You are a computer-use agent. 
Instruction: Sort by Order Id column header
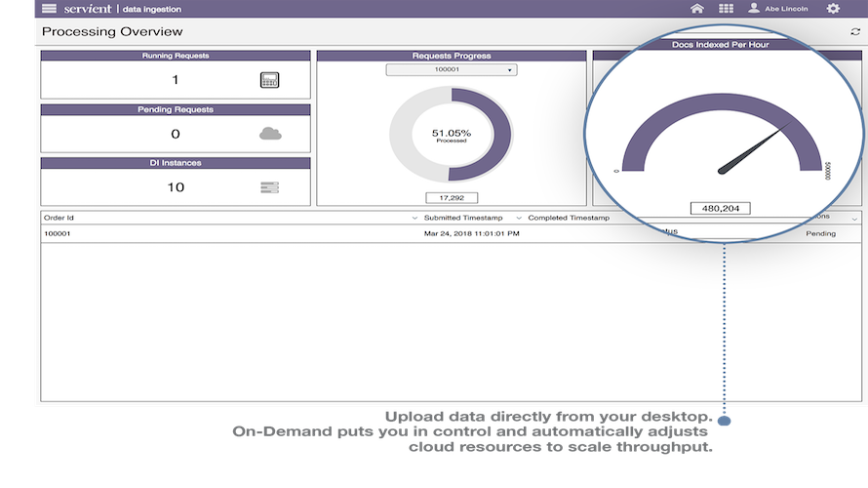(59, 218)
